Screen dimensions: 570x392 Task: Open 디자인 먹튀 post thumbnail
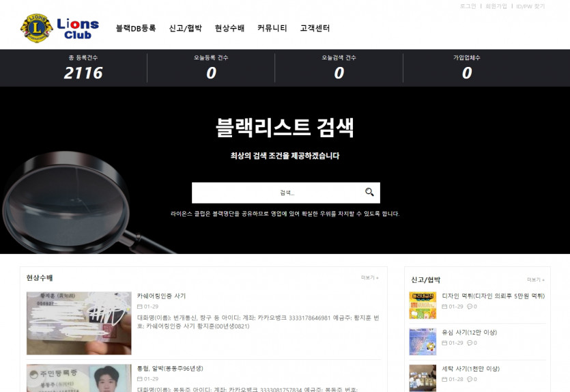pyautogui.click(x=423, y=305)
